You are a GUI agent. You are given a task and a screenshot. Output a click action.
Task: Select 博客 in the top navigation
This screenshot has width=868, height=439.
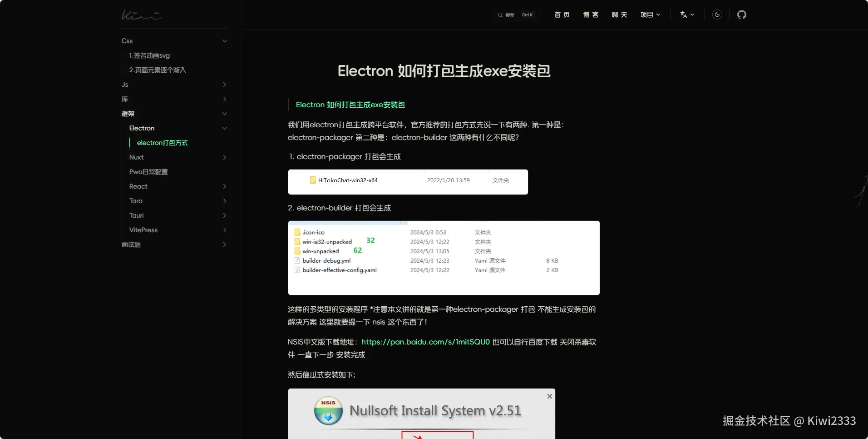coord(591,15)
